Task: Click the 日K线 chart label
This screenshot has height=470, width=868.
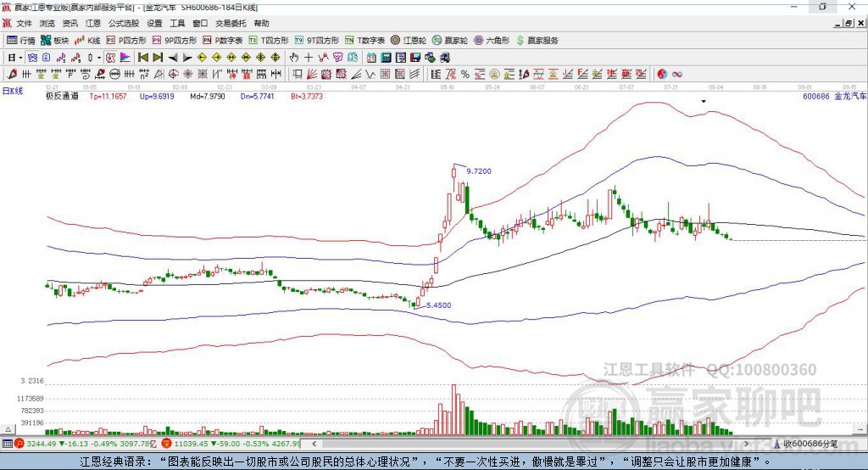Action: click(x=13, y=92)
